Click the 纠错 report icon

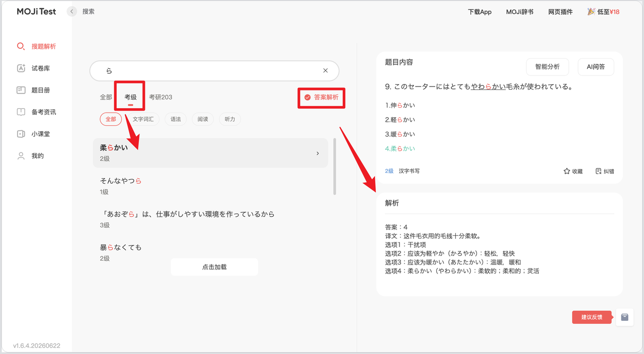(598, 171)
